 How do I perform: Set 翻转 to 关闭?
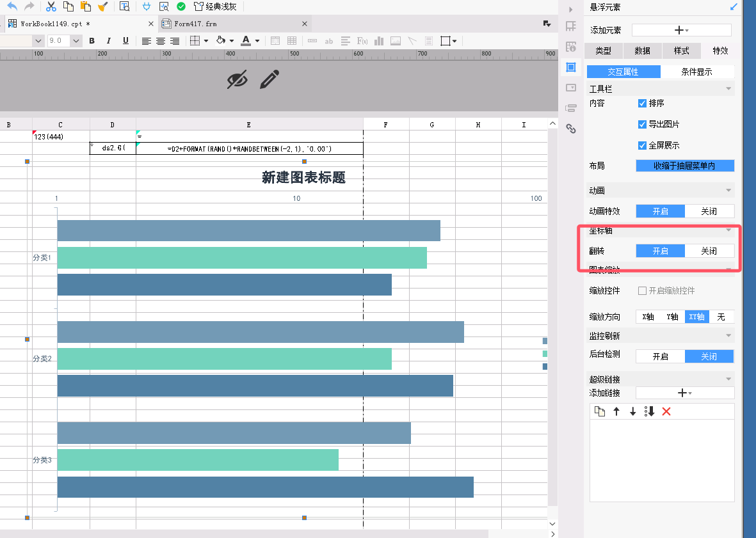click(x=709, y=251)
